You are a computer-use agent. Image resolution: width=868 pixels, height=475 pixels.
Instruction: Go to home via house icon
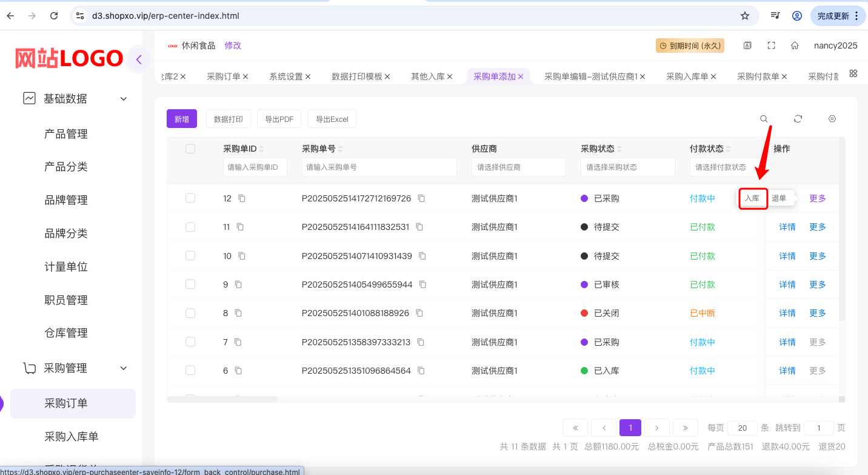tap(794, 45)
